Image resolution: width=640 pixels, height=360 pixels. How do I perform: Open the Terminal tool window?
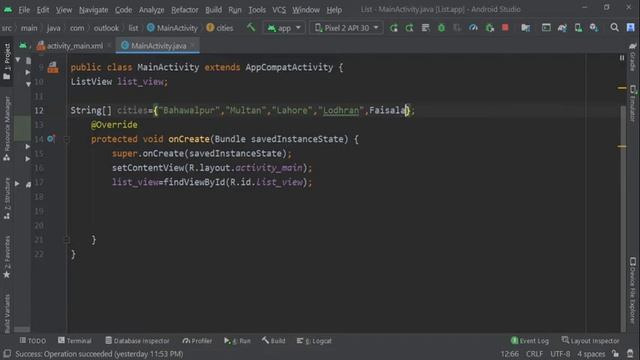point(74,340)
